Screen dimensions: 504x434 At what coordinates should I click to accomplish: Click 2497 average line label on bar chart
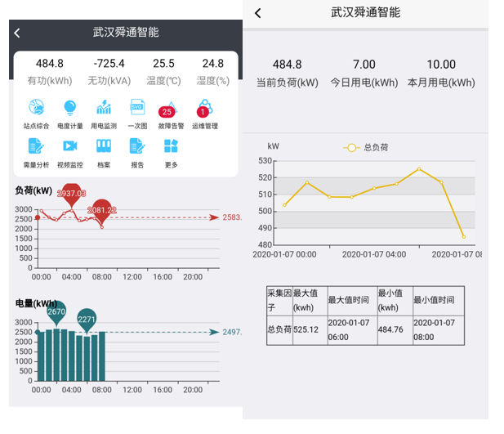pyautogui.click(x=232, y=332)
